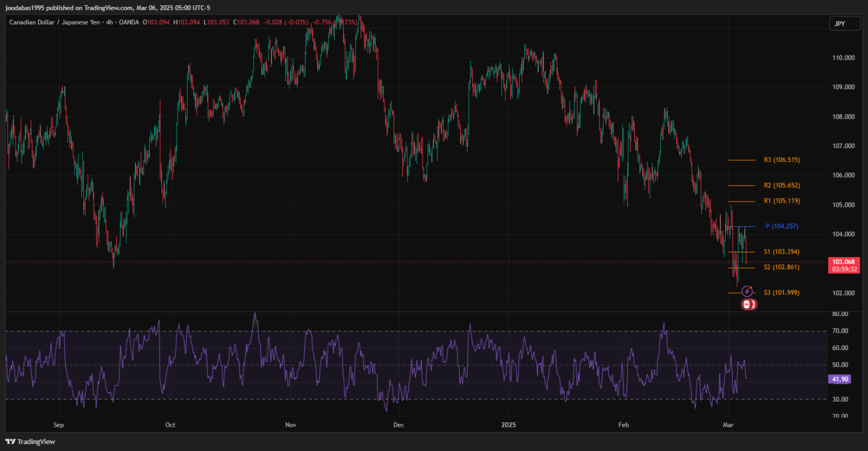Click the purple lightning bolt event icon
The image size is (868, 451).
tap(746, 292)
